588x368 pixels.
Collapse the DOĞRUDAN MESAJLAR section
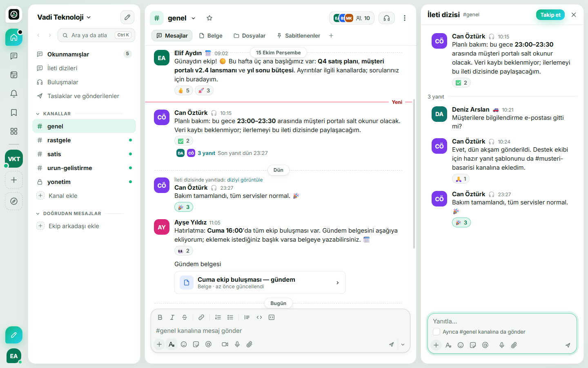pos(38,213)
